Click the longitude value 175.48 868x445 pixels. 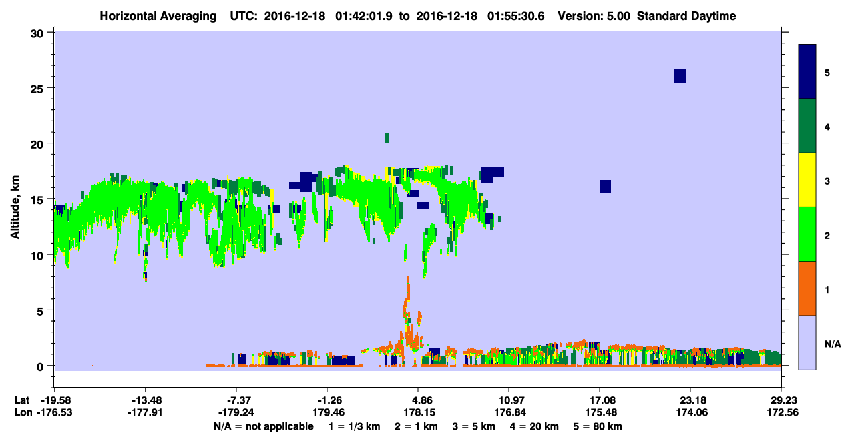coord(600,413)
